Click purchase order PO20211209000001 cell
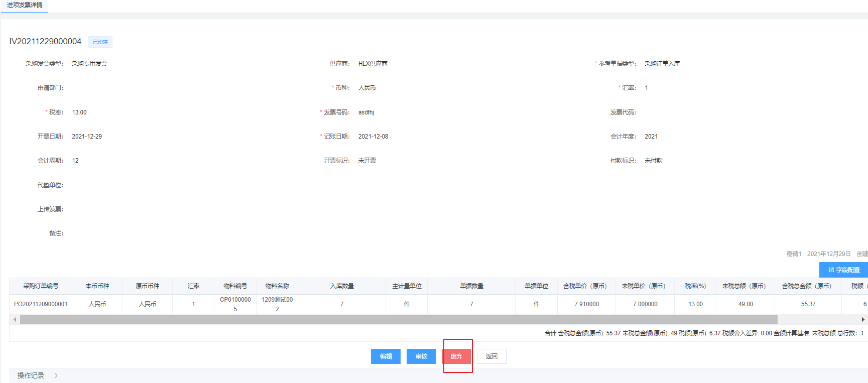 (41, 304)
